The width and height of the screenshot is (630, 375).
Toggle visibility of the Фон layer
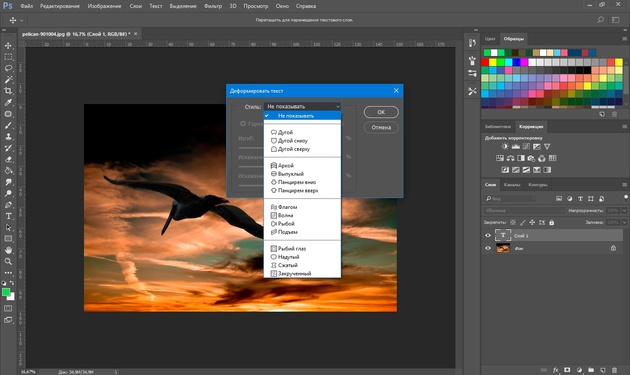[488, 248]
